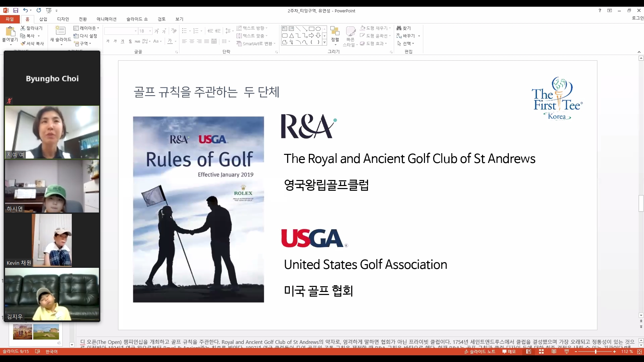Save the presentation from the quick access toolbar
Screen dimensions: 644x362
pyautogui.click(x=16, y=10)
